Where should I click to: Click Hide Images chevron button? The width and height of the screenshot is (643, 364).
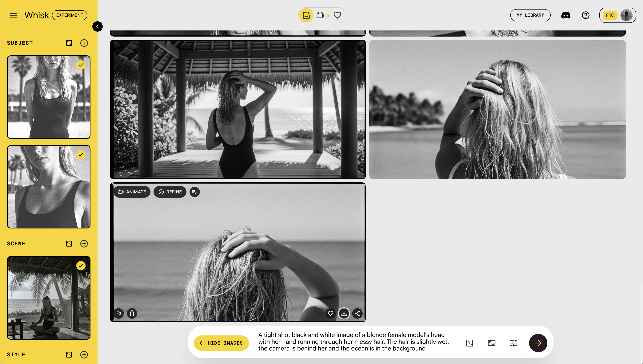(x=221, y=343)
